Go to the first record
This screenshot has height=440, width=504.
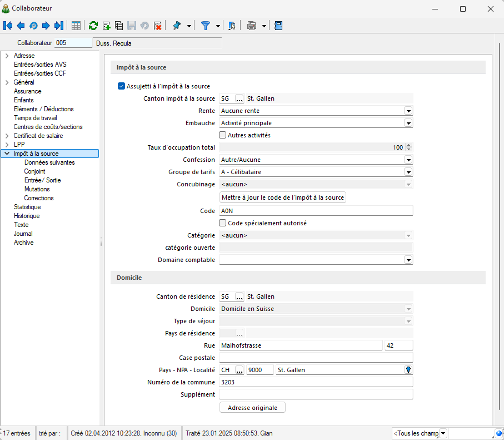click(8, 26)
